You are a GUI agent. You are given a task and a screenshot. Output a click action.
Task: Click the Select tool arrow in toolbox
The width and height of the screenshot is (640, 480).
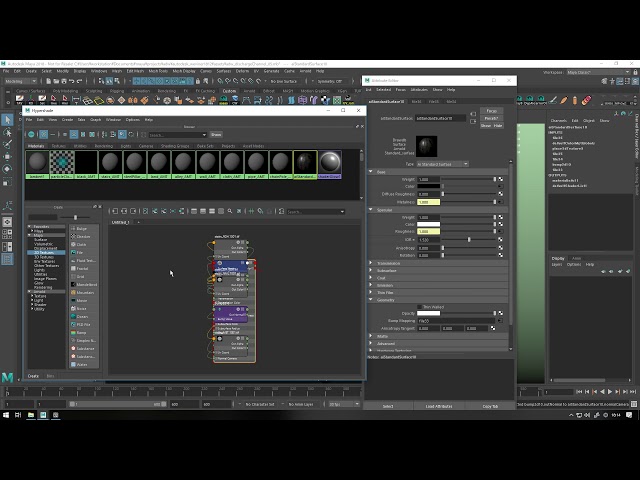pyautogui.click(x=7, y=119)
